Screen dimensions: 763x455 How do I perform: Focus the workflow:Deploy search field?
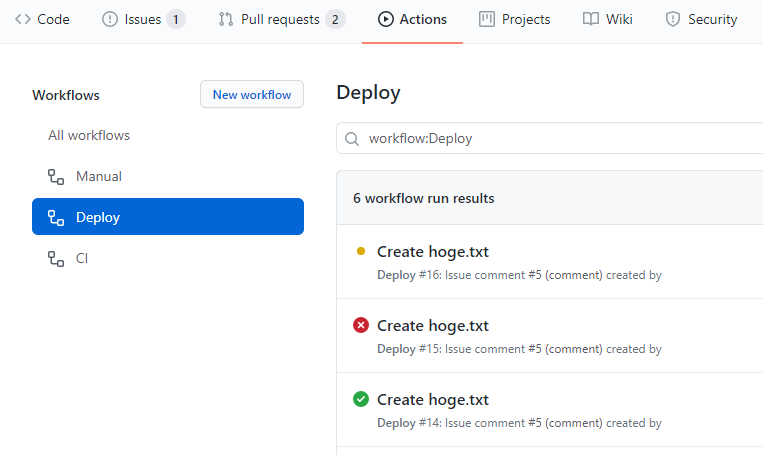tap(550, 138)
